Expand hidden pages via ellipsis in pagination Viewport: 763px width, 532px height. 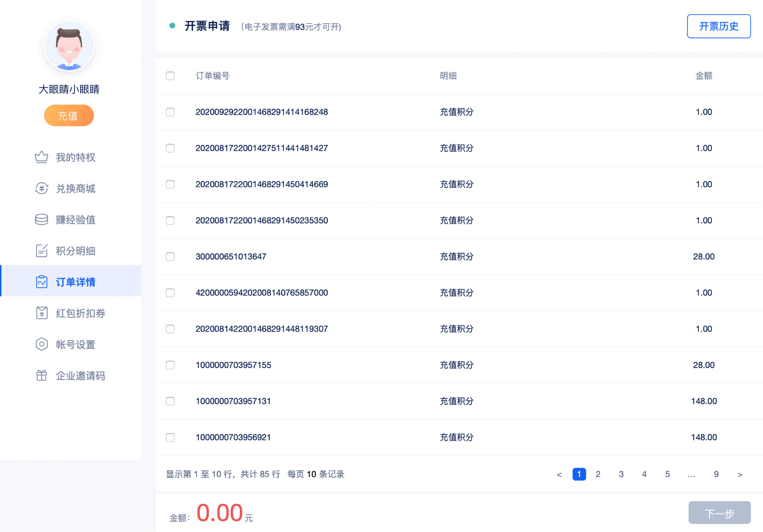click(691, 474)
